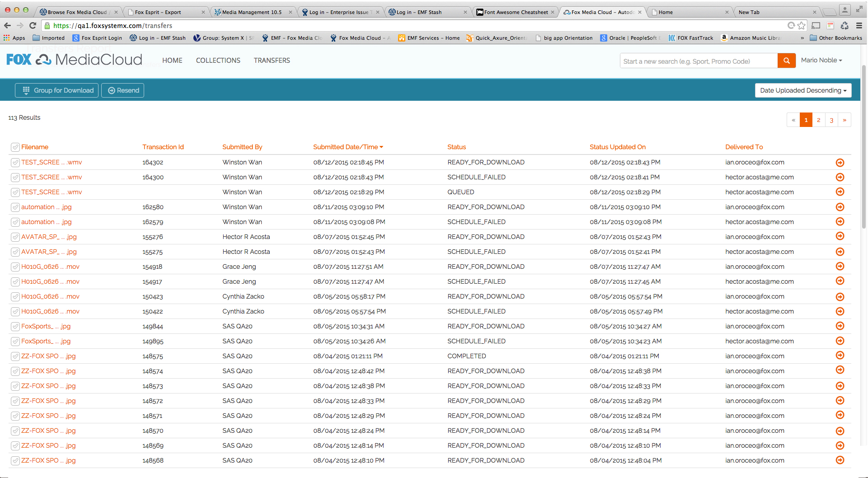The image size is (868, 478).
Task: Open Date Uploaded Descending sort dropdown
Action: click(802, 90)
